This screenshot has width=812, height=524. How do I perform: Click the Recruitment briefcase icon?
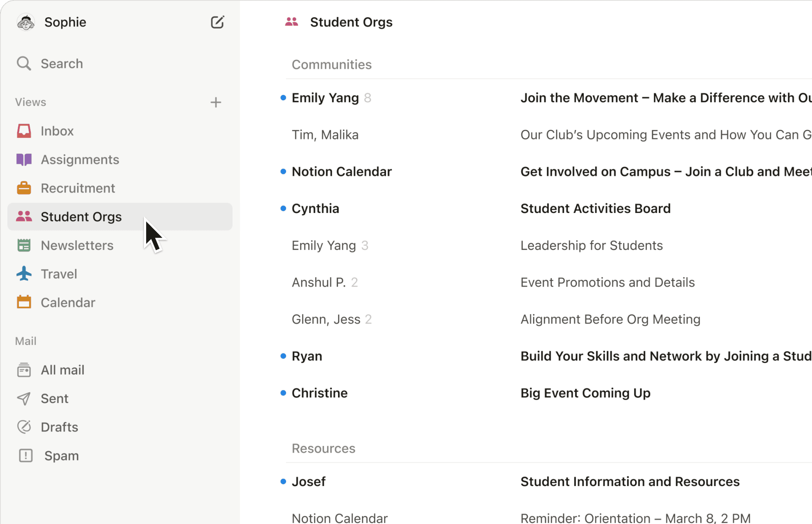(24, 188)
